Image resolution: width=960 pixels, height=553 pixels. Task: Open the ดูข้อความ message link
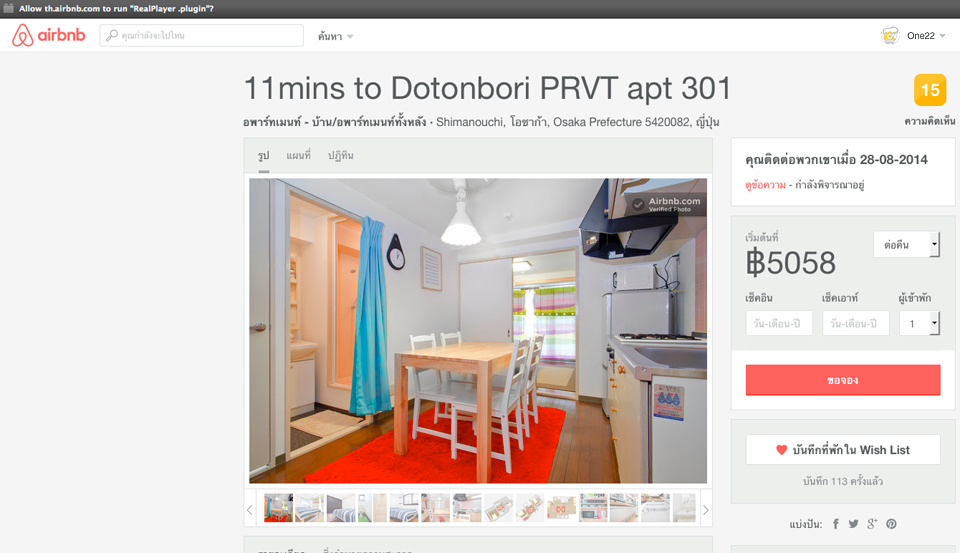[x=764, y=185]
